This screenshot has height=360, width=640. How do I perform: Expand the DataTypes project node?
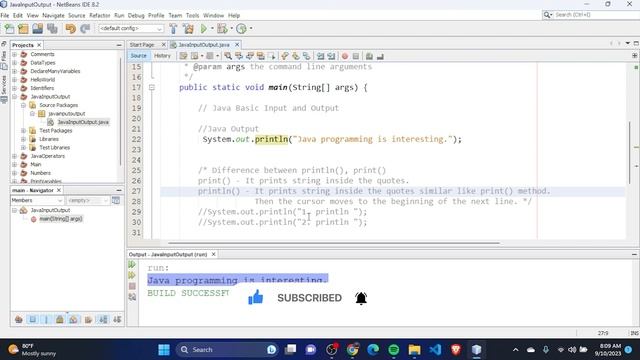tap(15, 62)
